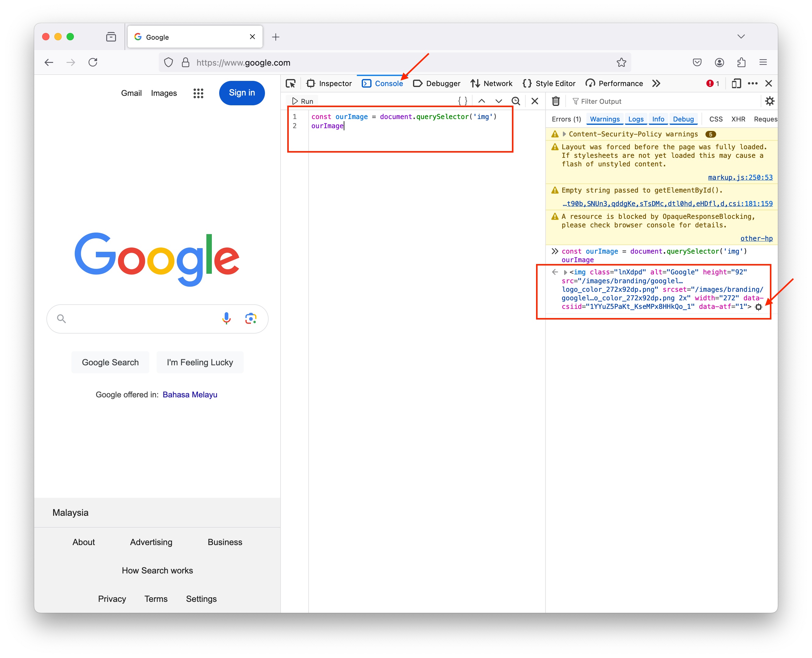The height and width of the screenshot is (658, 812).
Task: Bookmark this page with star icon
Action: pos(621,63)
